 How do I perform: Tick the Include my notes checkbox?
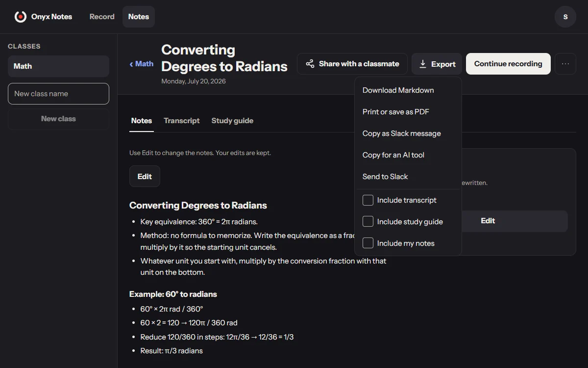pos(368,243)
